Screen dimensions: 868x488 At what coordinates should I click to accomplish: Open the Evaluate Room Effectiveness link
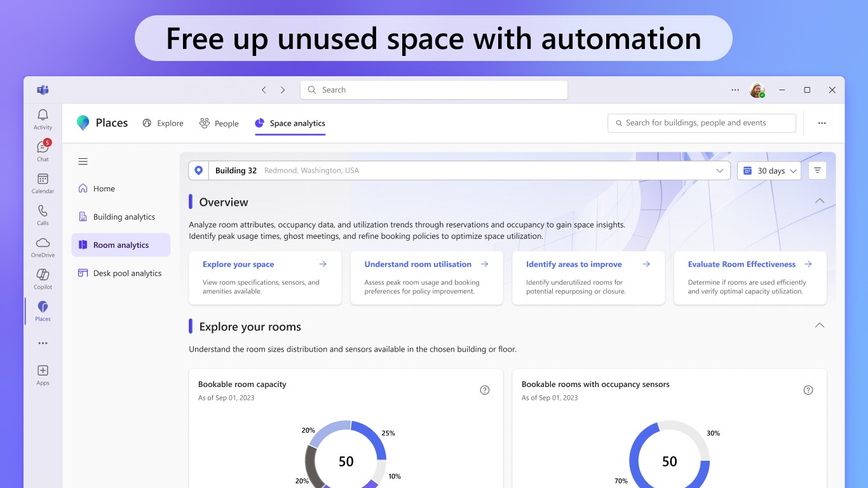pyautogui.click(x=742, y=264)
